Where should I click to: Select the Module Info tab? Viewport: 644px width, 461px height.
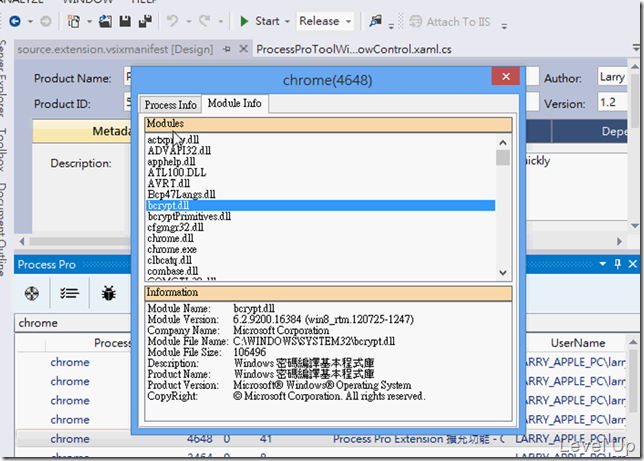[235, 103]
